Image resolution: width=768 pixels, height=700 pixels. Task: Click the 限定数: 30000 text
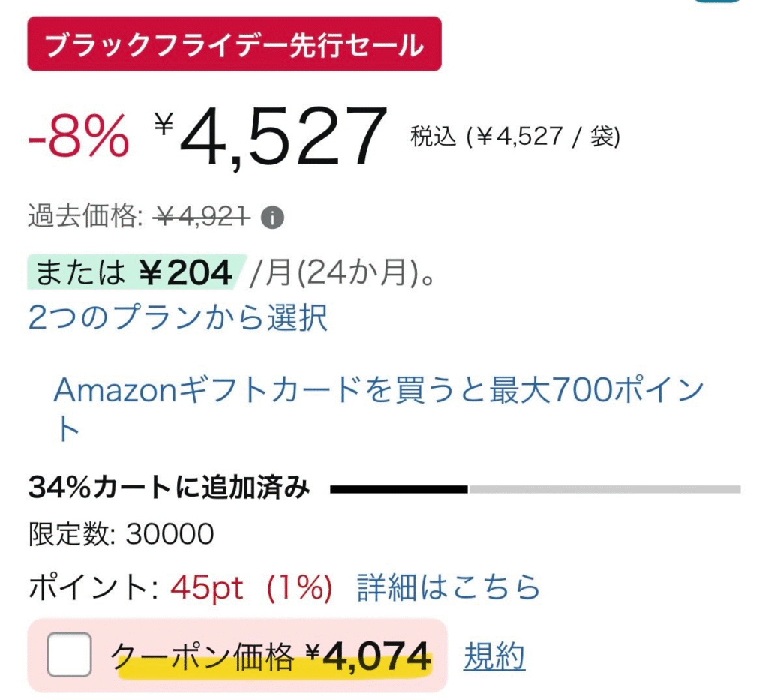(121, 534)
